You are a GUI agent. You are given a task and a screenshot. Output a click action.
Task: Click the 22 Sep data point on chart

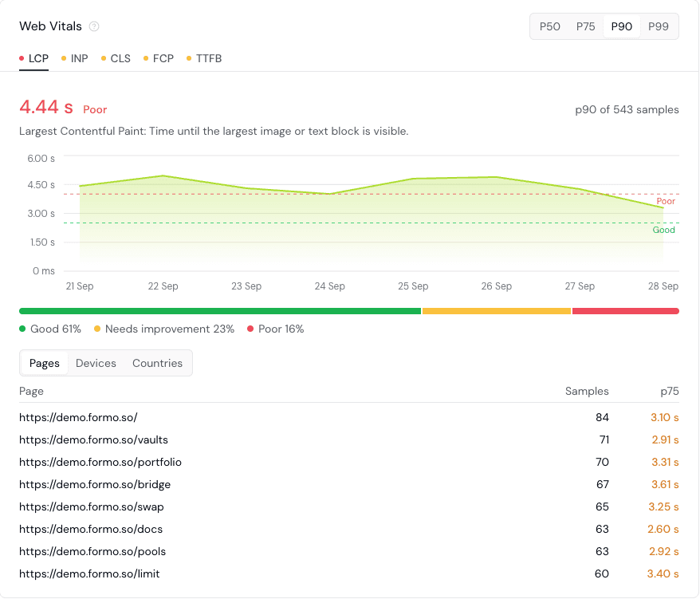163,175
